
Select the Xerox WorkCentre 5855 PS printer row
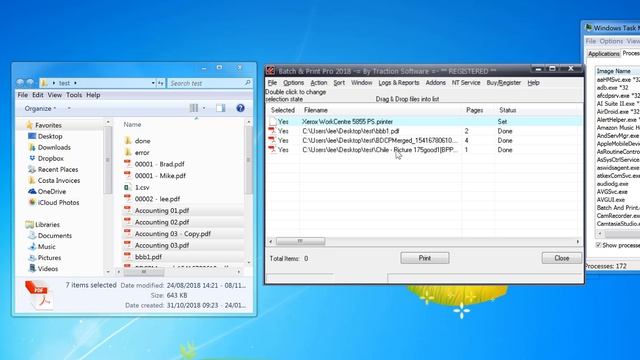(425, 121)
